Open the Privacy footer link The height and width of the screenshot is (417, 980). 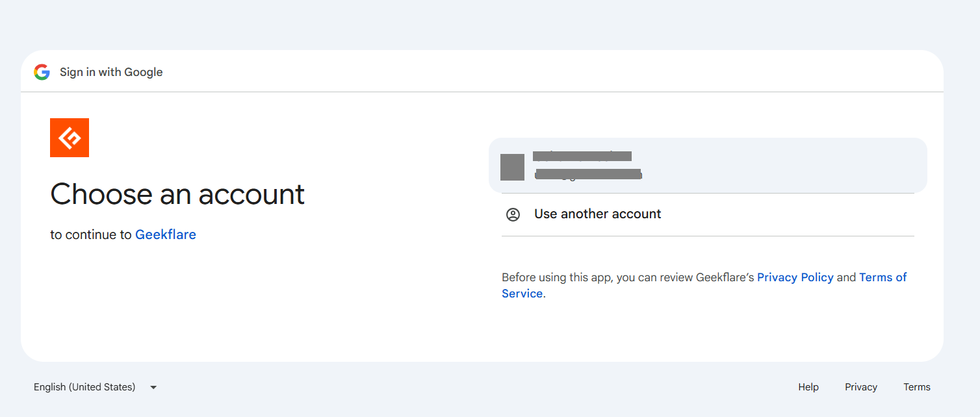[861, 387]
